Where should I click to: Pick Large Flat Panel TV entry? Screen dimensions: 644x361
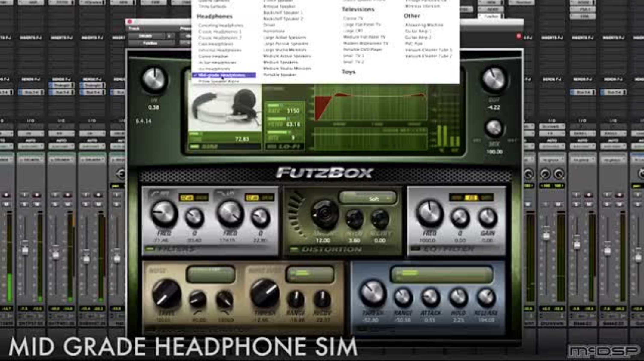coord(362,24)
